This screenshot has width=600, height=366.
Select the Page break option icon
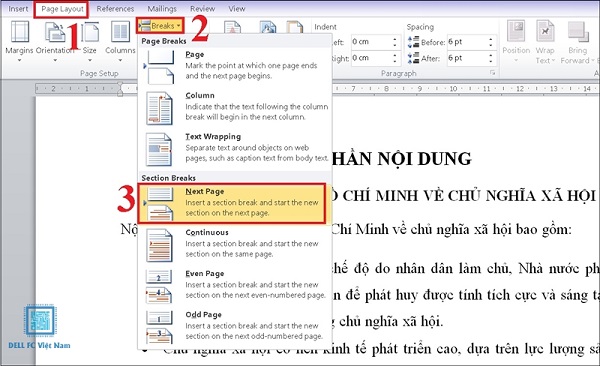(160, 67)
